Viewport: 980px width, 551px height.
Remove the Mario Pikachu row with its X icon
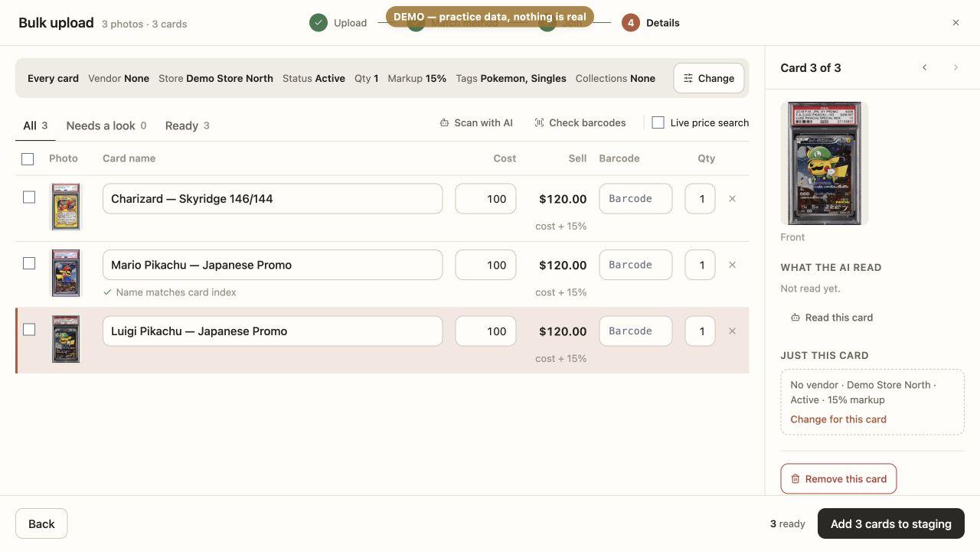[732, 265]
